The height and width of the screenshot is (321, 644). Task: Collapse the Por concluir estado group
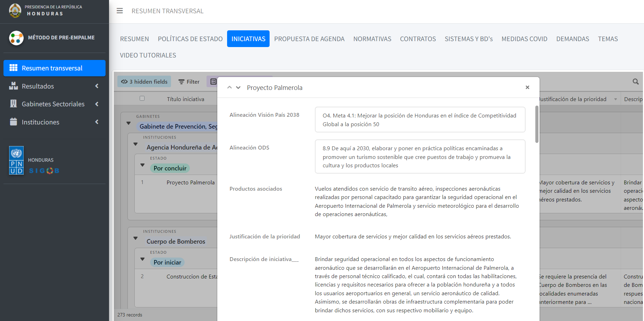coord(142,165)
